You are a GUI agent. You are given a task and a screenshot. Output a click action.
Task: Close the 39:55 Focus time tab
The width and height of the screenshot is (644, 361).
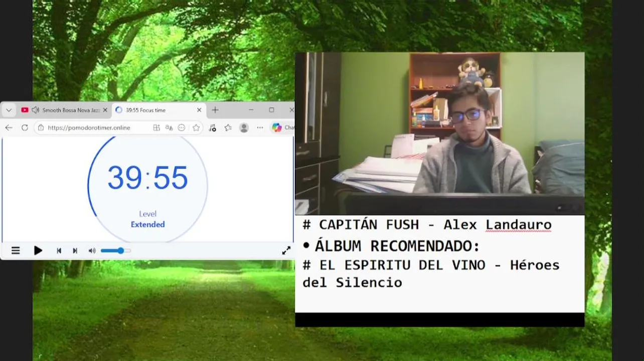[199, 110]
